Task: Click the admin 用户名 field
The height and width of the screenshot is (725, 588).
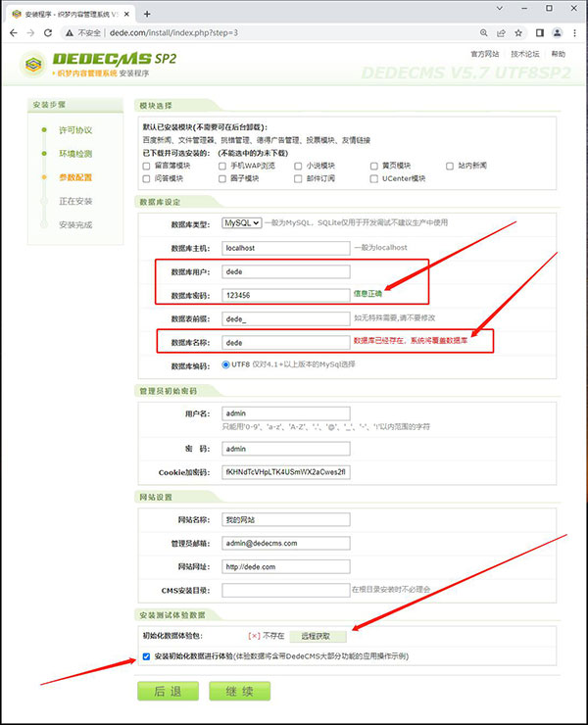Action: (x=286, y=413)
